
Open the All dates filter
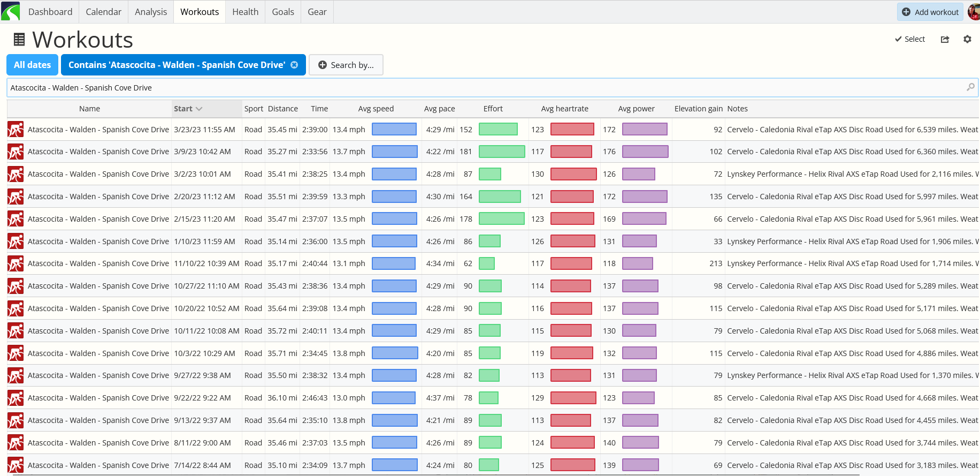click(x=32, y=65)
